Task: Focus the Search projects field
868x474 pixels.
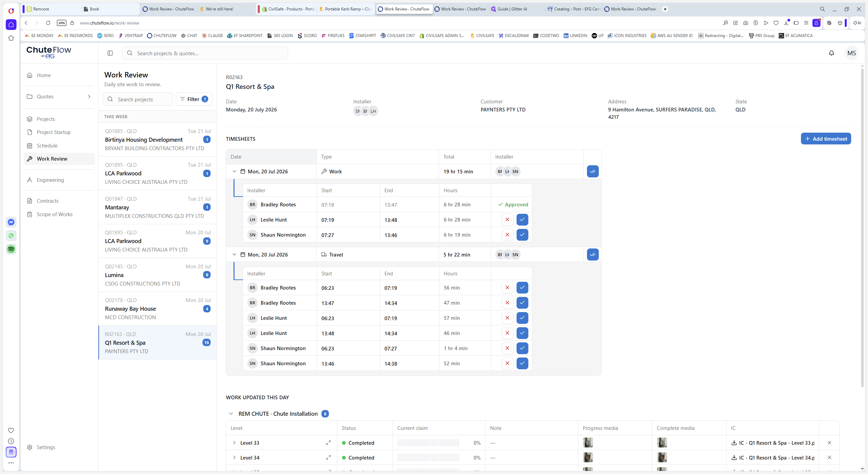Action: [138, 99]
